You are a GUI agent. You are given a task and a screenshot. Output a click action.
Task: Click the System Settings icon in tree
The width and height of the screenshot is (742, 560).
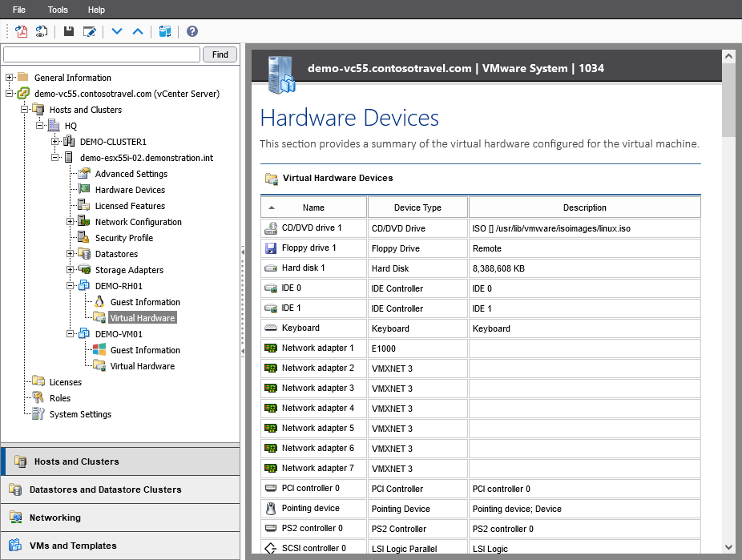[38, 414]
